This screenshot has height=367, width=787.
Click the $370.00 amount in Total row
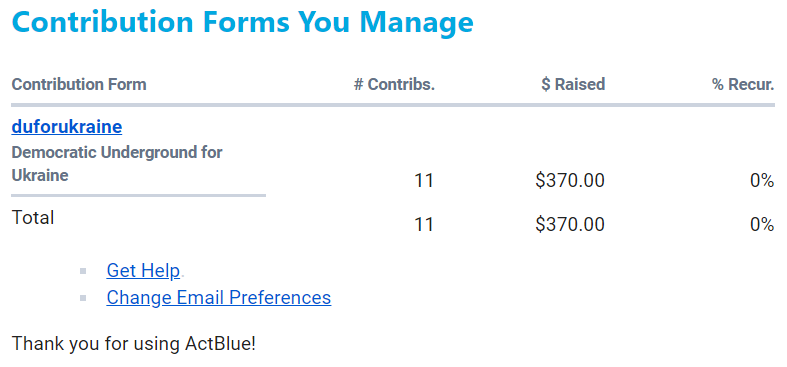570,224
